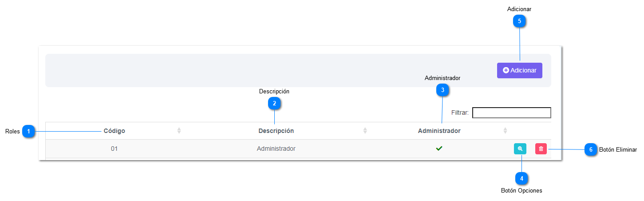Screen dimensions: 644x201
Task: Delete the role using red trash button
Action: click(x=541, y=149)
